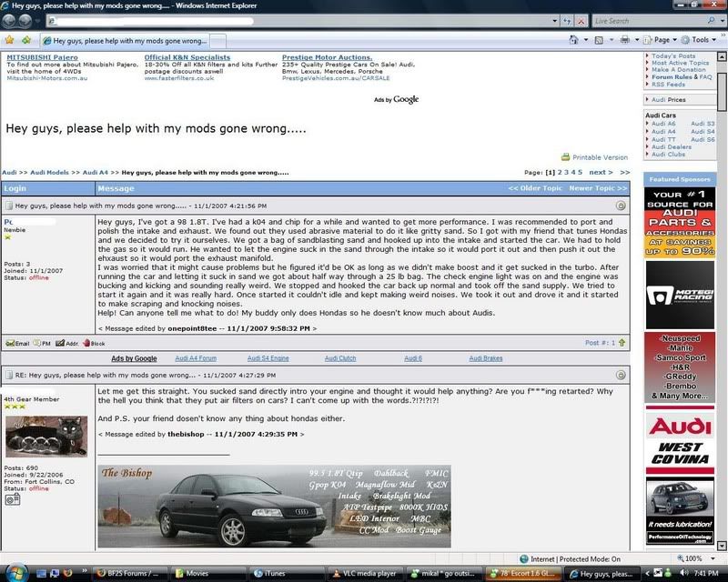Click the RSS Feeds icon in command bar
Screen dimensions: 728x582
(600, 40)
